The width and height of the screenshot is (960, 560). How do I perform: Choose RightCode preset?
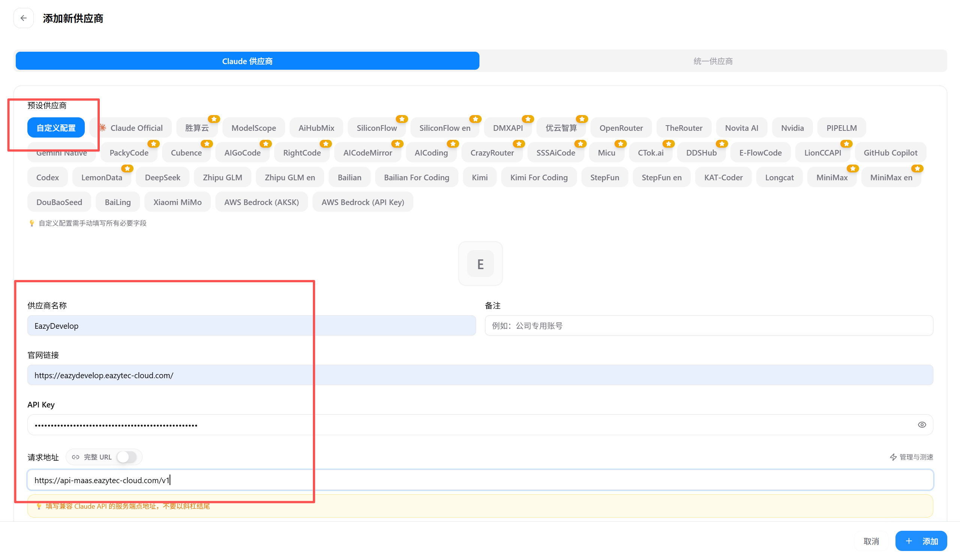302,152
